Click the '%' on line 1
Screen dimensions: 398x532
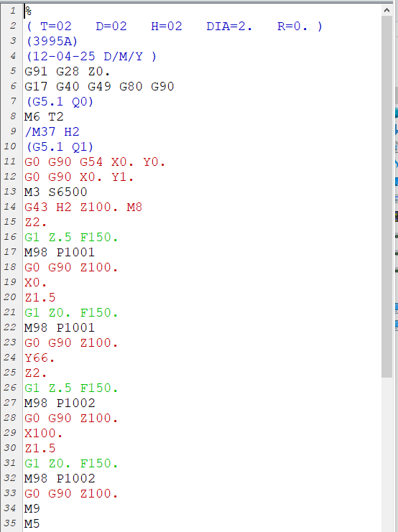tap(29, 11)
